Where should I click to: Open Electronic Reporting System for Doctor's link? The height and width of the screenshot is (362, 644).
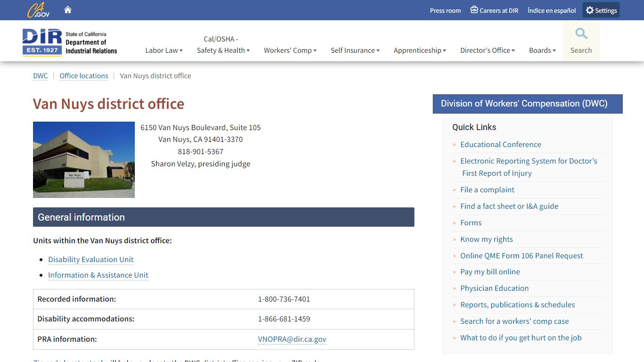(x=528, y=167)
